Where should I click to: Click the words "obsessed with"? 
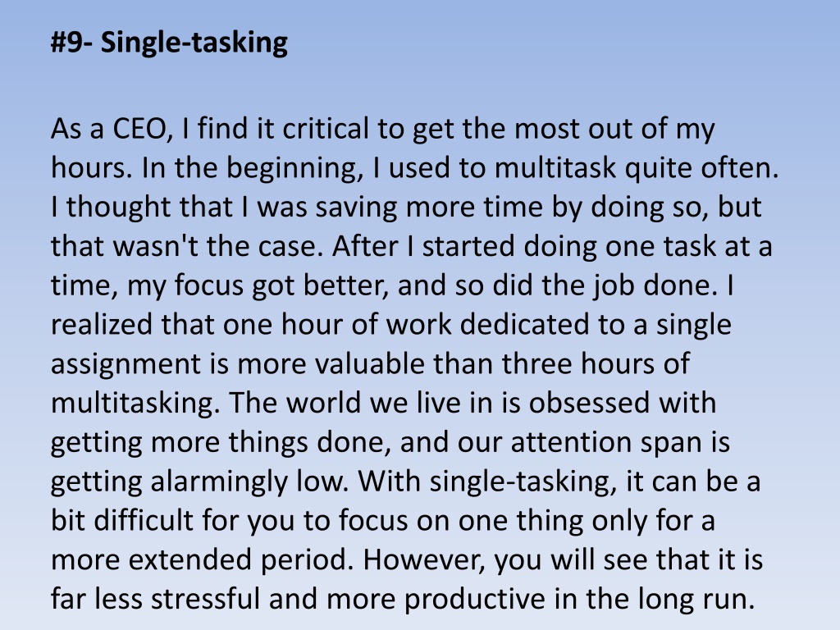(x=623, y=403)
